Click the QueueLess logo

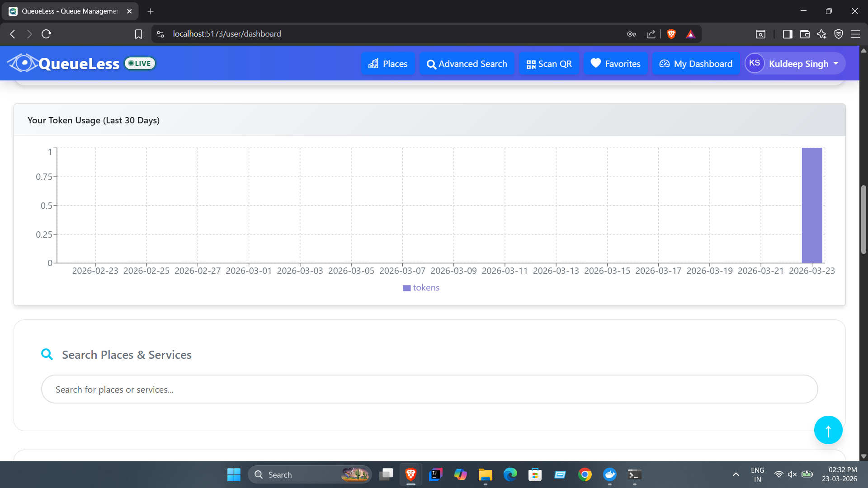pyautogui.click(x=63, y=63)
